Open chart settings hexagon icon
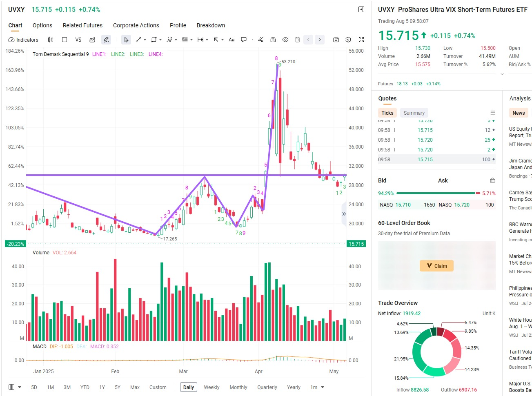This screenshot has width=532, height=396. (x=348, y=40)
